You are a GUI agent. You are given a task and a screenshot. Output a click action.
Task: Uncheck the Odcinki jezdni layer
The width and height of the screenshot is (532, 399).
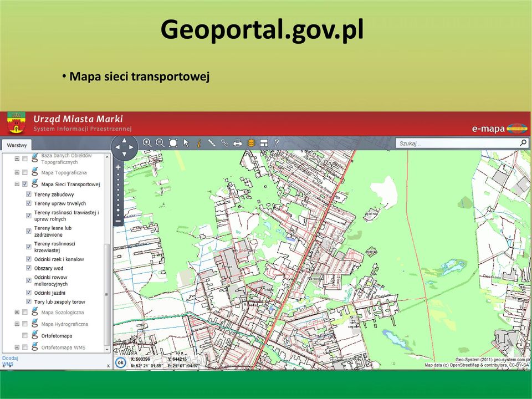pos(29,293)
